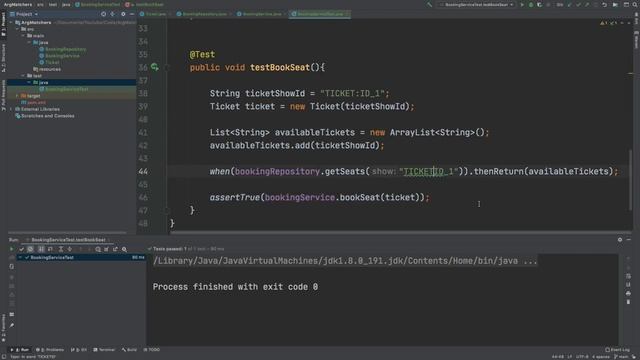Collapse the main folder in the project tree
The image size is (640, 360).
(23, 36)
